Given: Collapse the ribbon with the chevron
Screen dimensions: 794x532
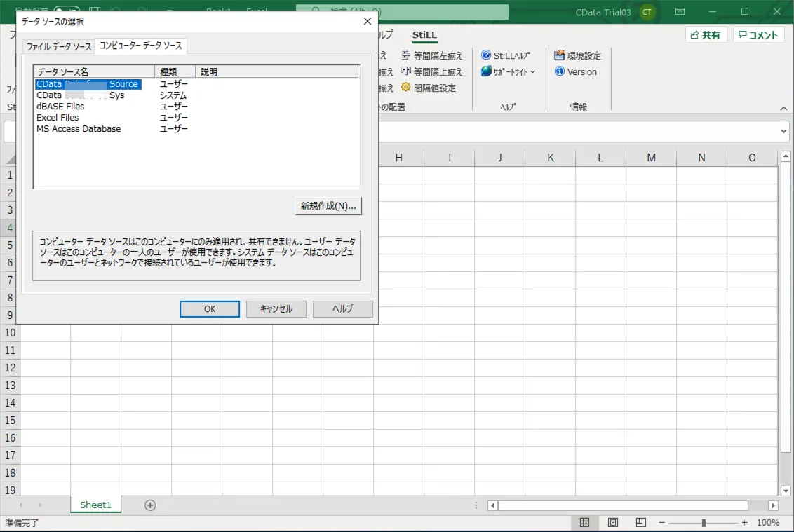Looking at the screenshot, I should [783, 108].
